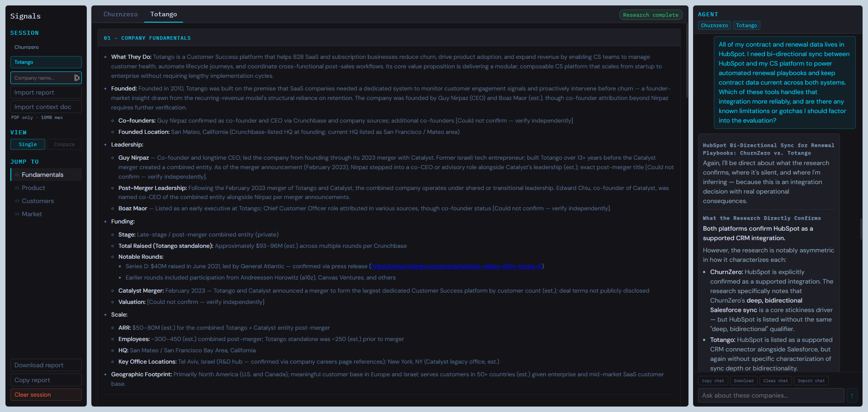Focus the Ask about these companies input
The image size is (868, 412).
pos(771,395)
